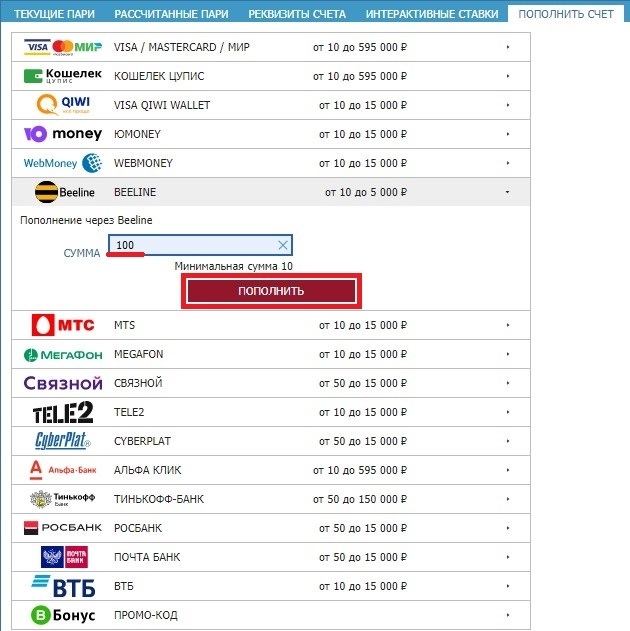Open the ТЕКУЩИЕ ПАРИ tab
Image resolution: width=630 pixels, height=631 pixels.
pos(54,14)
